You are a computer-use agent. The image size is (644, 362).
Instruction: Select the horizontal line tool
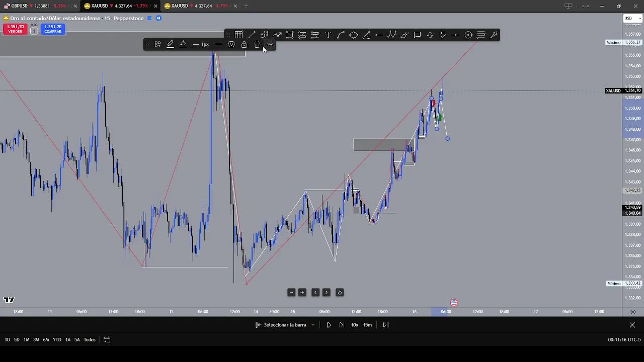point(379,35)
